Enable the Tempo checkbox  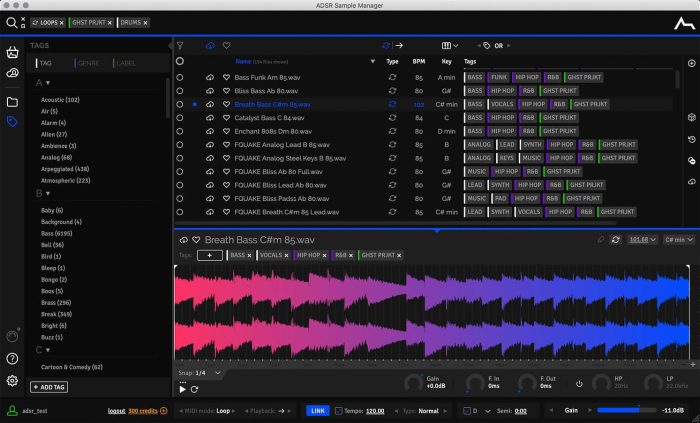pyautogui.click(x=339, y=411)
